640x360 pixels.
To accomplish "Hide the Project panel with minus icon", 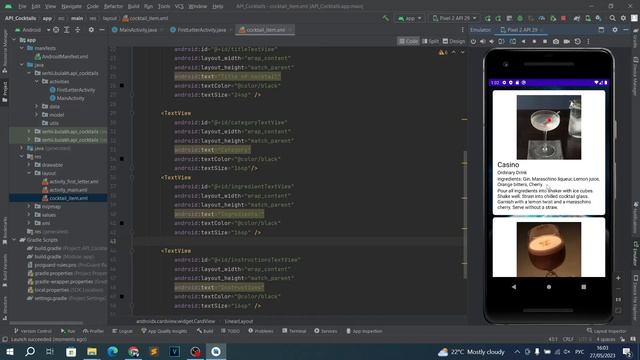I will coord(102,30).
